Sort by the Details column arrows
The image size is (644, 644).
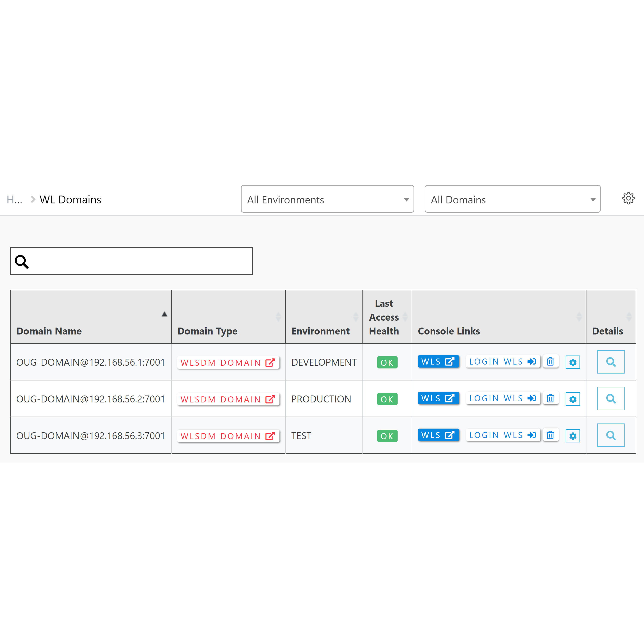[x=629, y=317]
